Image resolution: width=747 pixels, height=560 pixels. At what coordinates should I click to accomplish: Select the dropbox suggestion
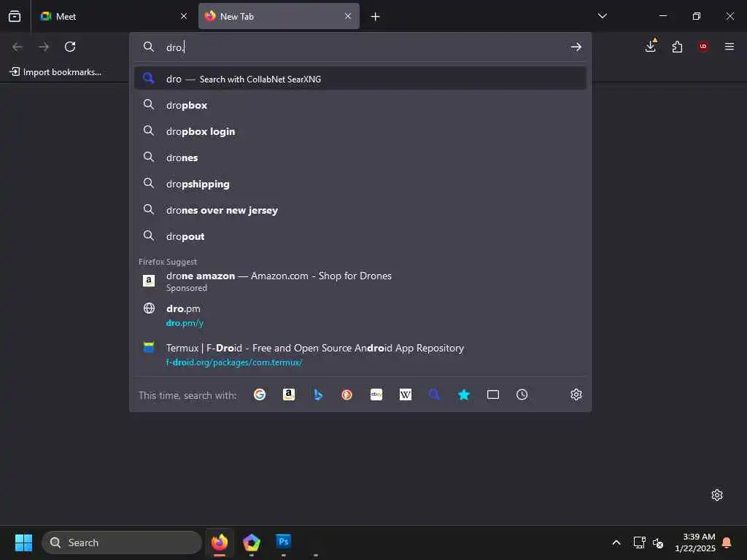(x=360, y=105)
